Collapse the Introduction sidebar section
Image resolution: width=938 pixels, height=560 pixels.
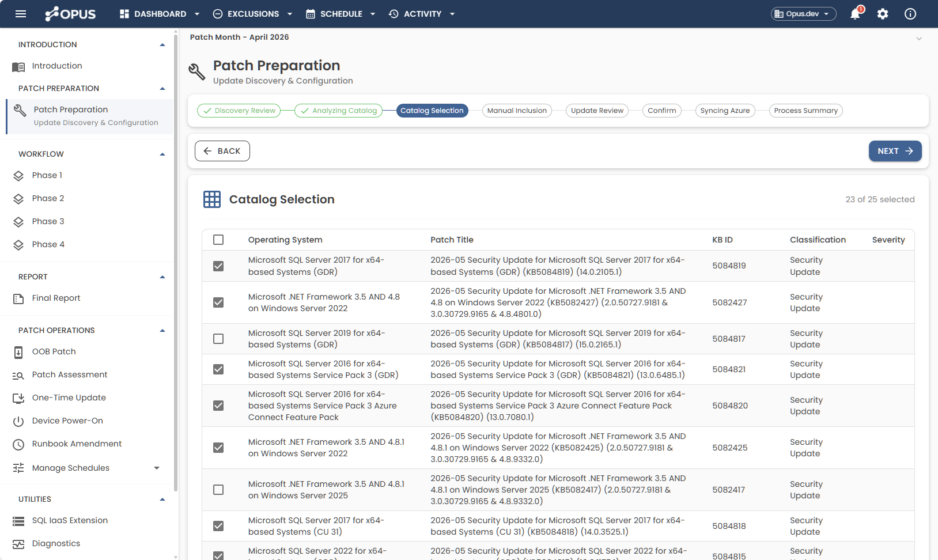[x=162, y=44]
